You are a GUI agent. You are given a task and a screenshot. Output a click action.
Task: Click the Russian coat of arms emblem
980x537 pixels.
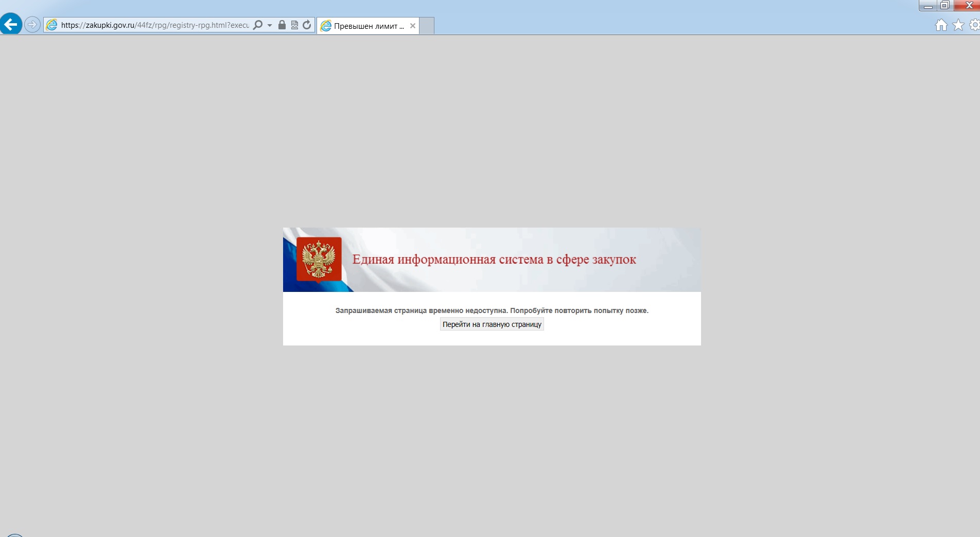(319, 259)
